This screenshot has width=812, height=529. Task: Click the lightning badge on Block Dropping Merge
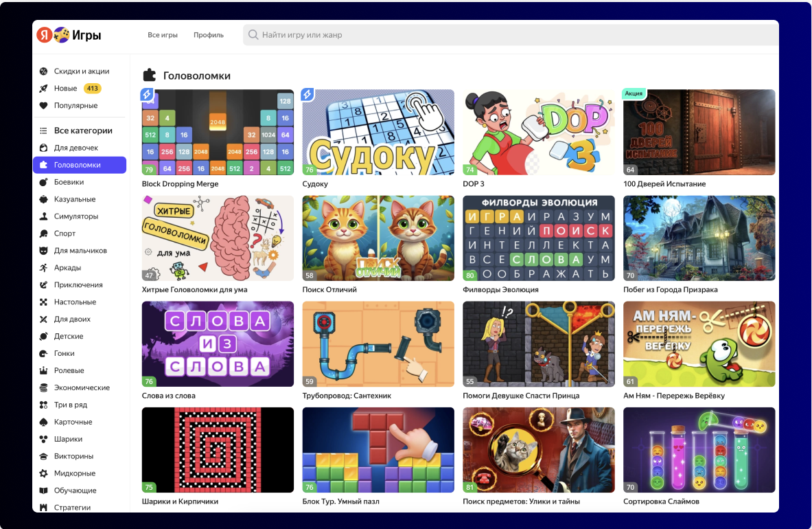147,95
